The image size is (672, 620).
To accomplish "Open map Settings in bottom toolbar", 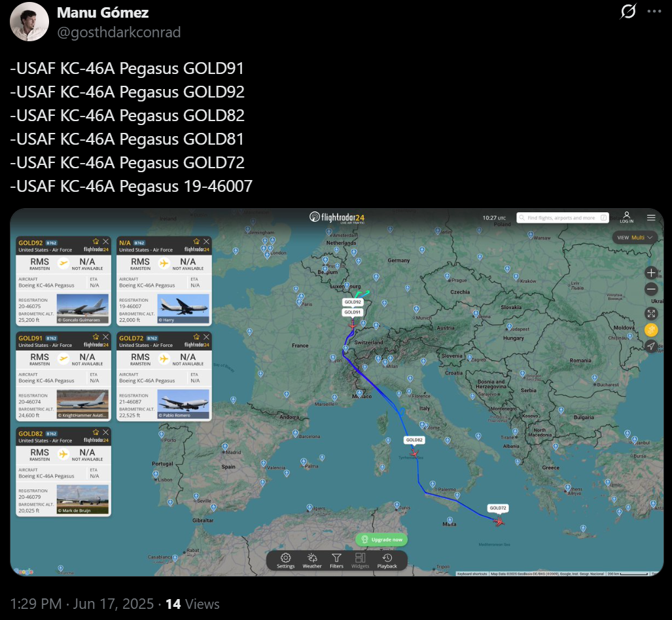I will pyautogui.click(x=285, y=560).
